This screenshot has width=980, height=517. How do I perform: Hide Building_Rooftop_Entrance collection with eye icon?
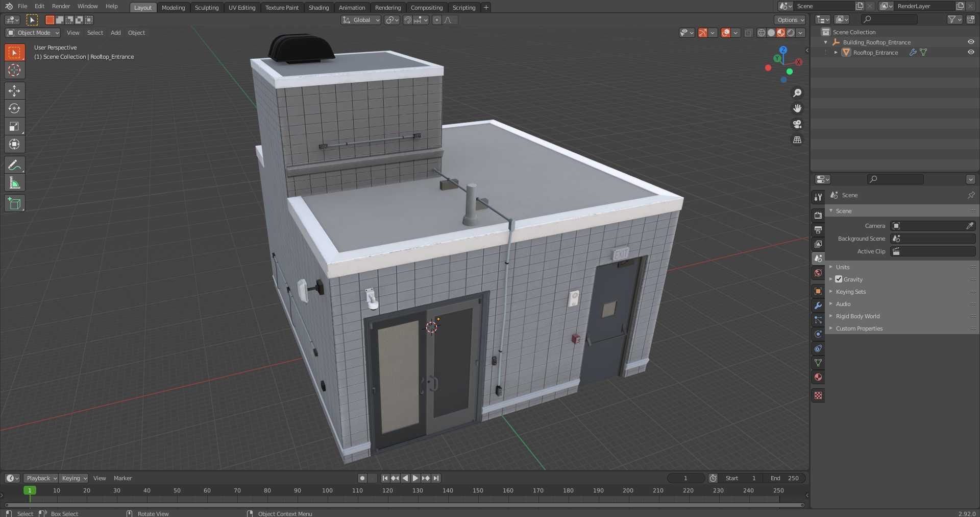(971, 42)
